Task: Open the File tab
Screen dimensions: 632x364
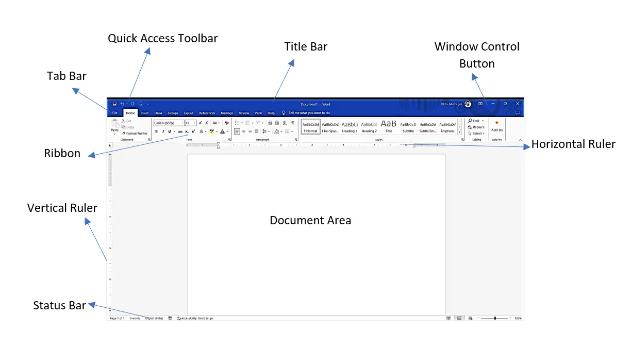Action: tap(114, 113)
